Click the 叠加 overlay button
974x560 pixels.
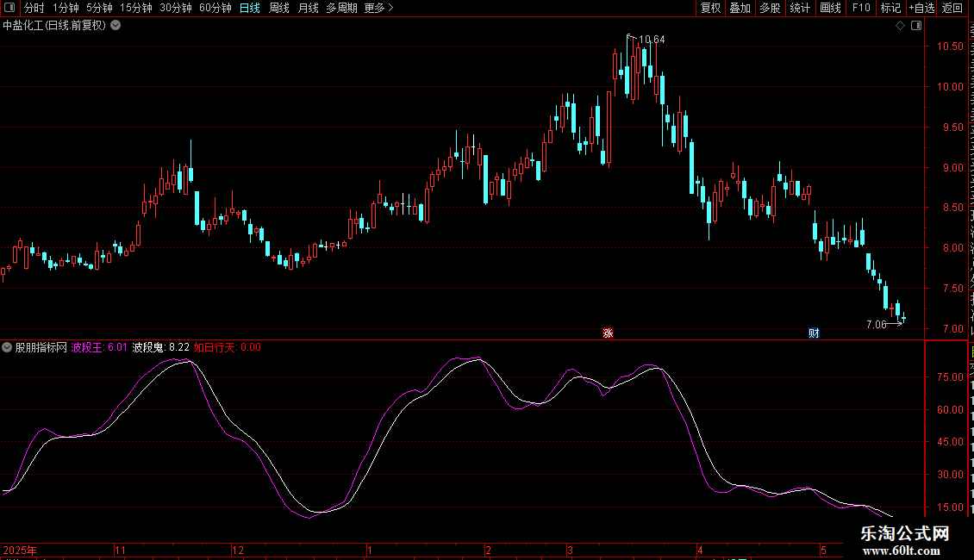coord(740,8)
